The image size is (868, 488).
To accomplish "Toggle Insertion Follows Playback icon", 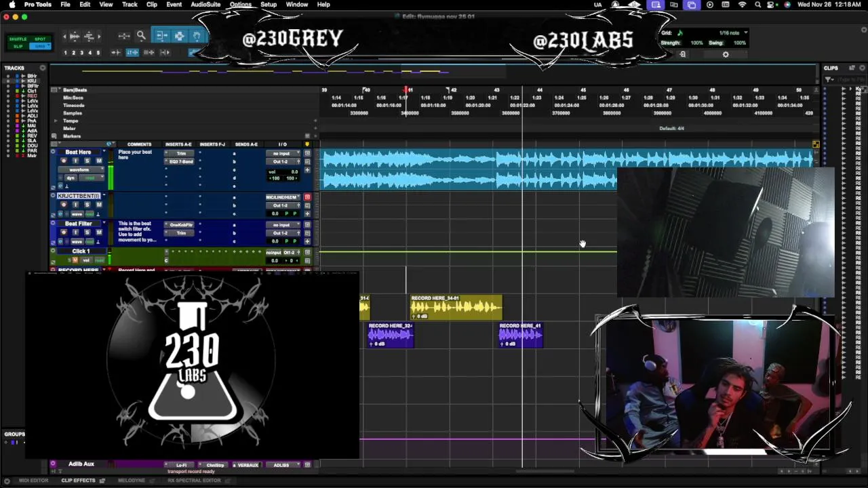I will 165,52.
